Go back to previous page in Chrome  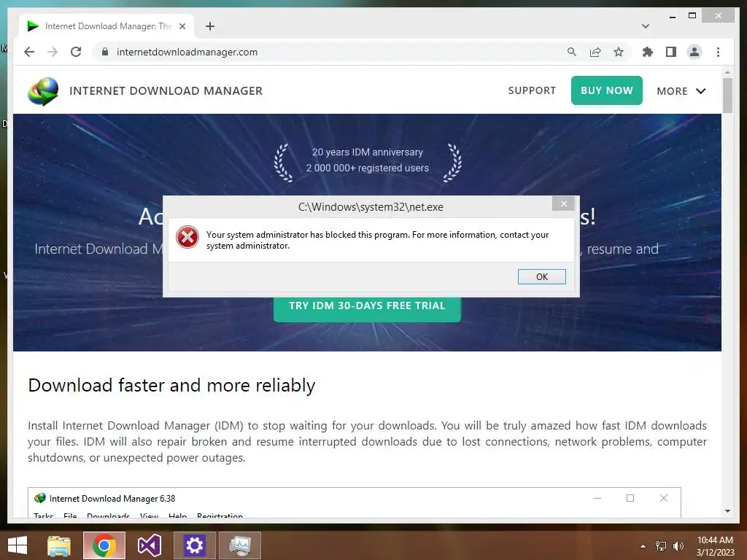[29, 52]
